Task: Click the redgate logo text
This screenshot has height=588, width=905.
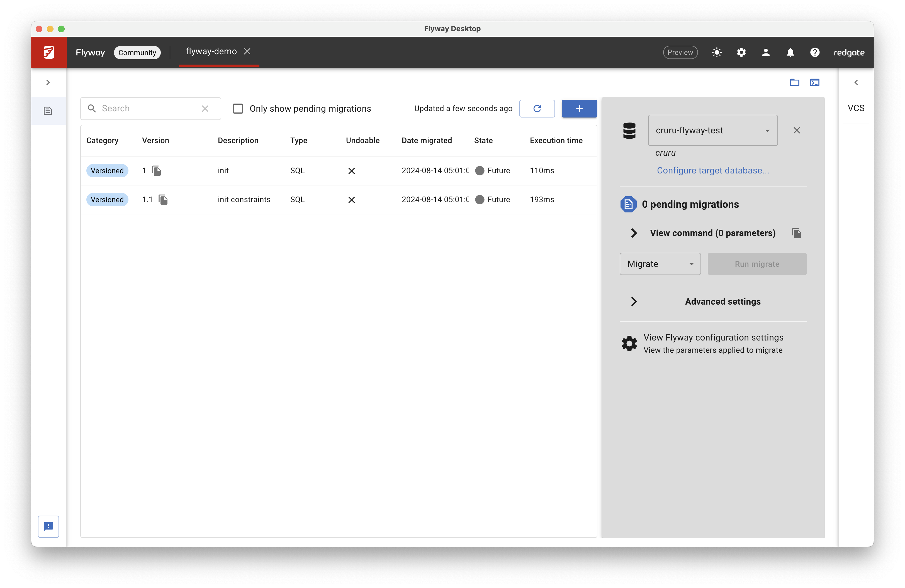Action: [x=849, y=52]
